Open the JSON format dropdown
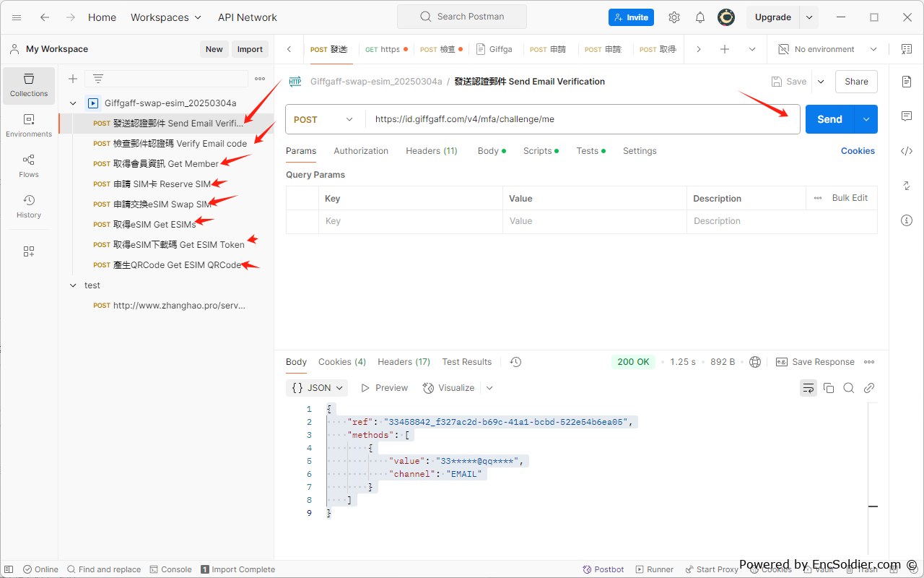The width and height of the screenshot is (924, 578). click(317, 388)
